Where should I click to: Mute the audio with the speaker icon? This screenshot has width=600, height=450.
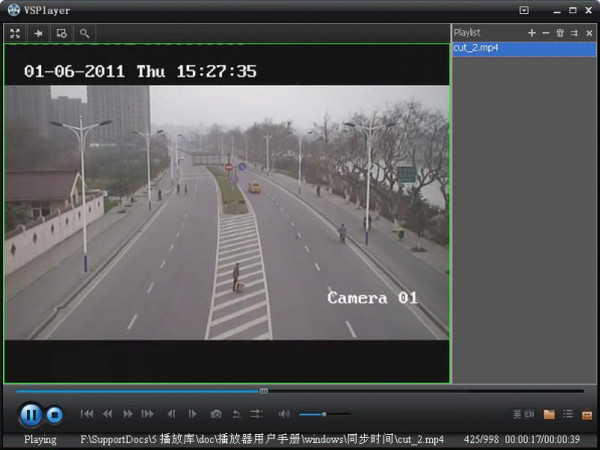pyautogui.click(x=284, y=414)
